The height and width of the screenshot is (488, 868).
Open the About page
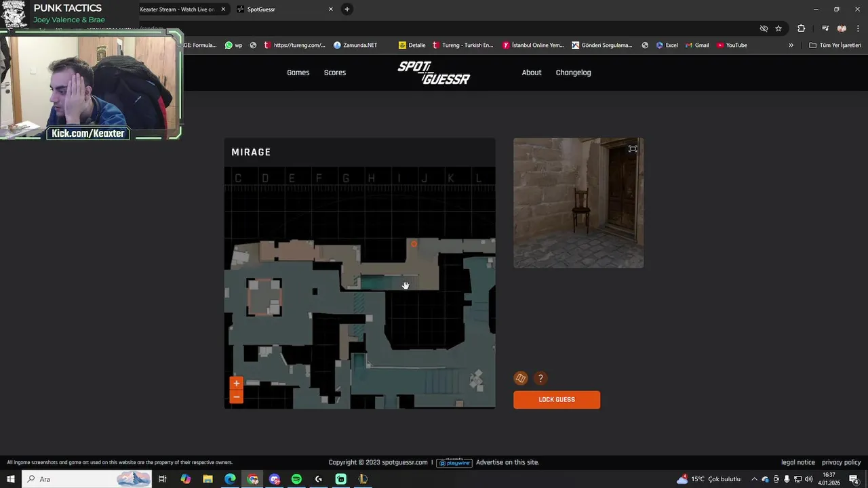click(x=532, y=73)
